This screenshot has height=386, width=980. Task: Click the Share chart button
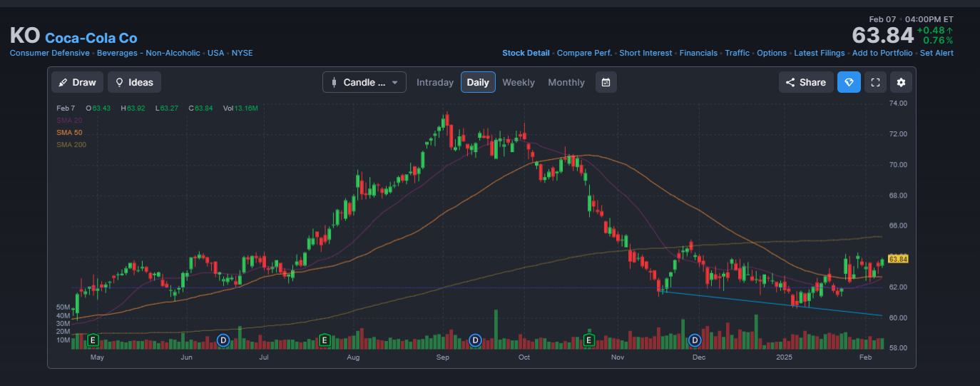coord(806,82)
